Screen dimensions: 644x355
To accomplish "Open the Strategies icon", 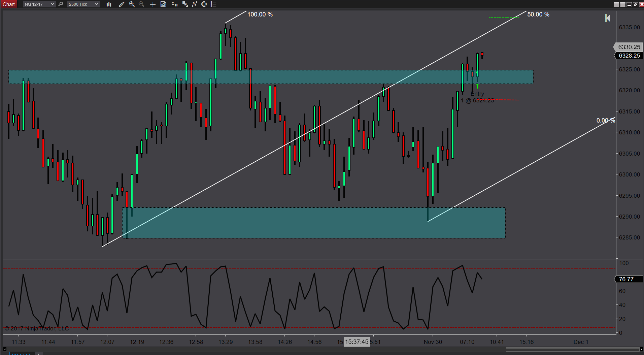I will click(x=204, y=4).
